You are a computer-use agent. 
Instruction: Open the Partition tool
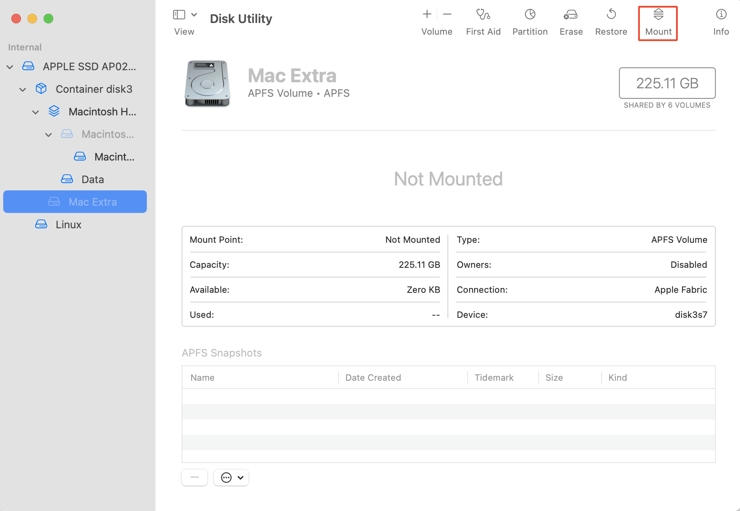(530, 15)
